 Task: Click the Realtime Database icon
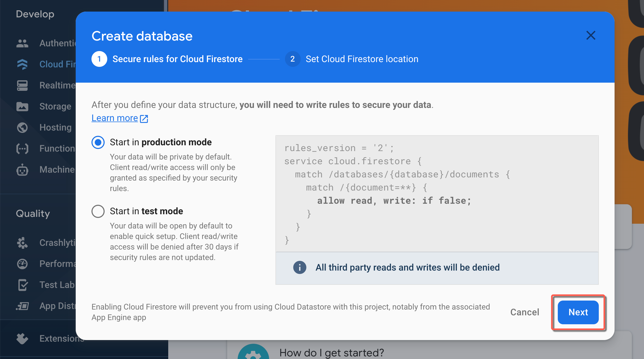coord(22,85)
